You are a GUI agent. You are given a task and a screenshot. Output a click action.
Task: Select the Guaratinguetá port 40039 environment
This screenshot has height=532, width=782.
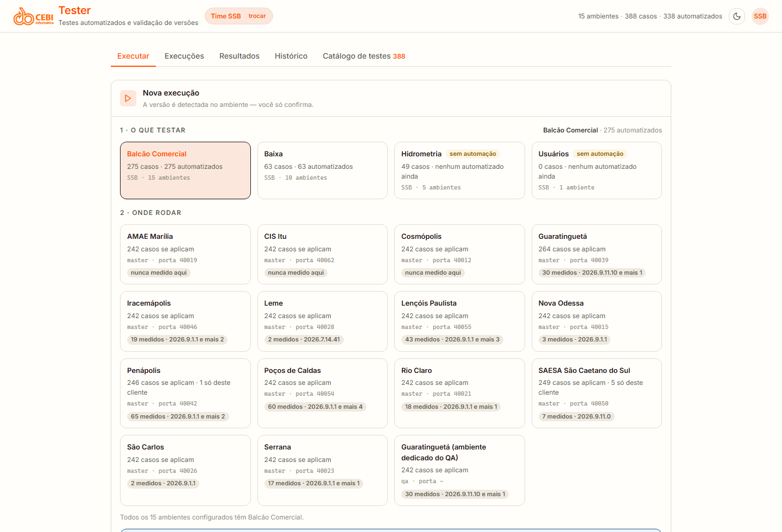(x=597, y=254)
